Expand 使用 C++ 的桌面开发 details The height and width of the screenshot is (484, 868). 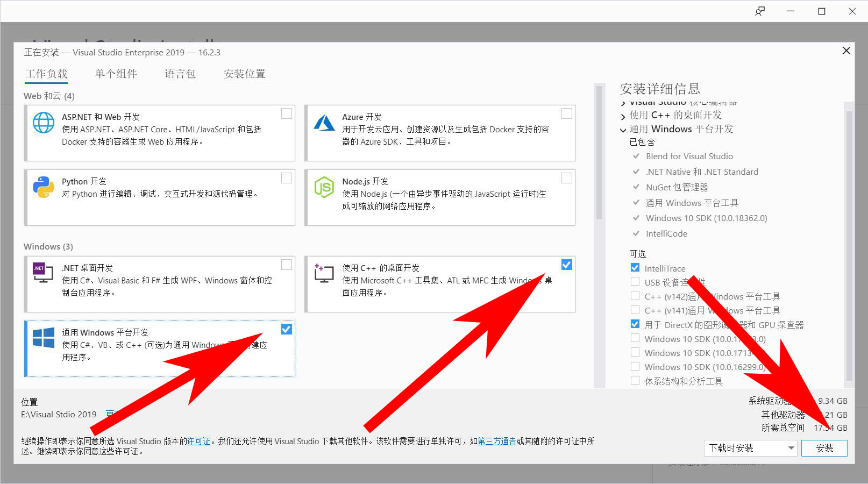click(623, 116)
